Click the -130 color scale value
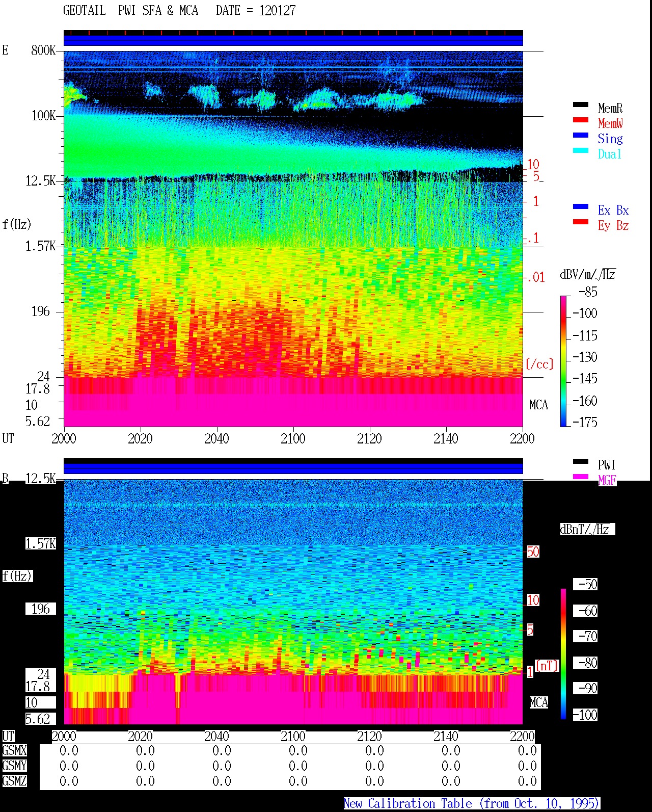 pos(585,357)
